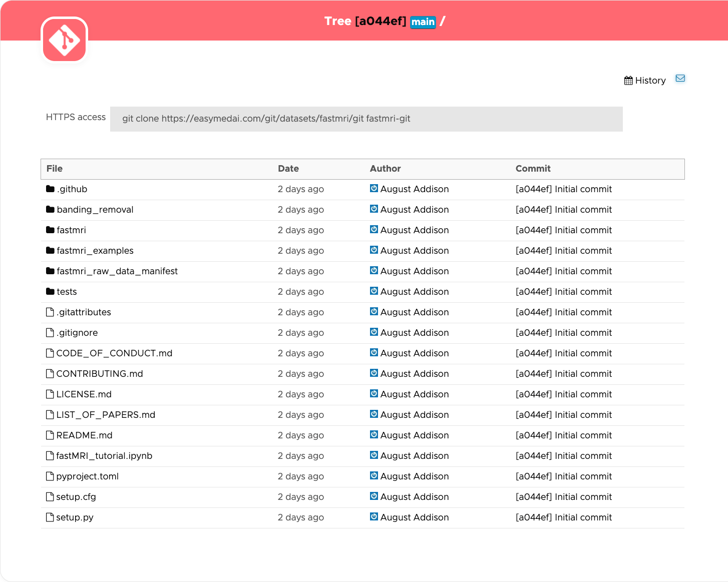Viewport: 728px width, 582px height.
Task: Click the folder icon for .github
Action: [x=50, y=189]
